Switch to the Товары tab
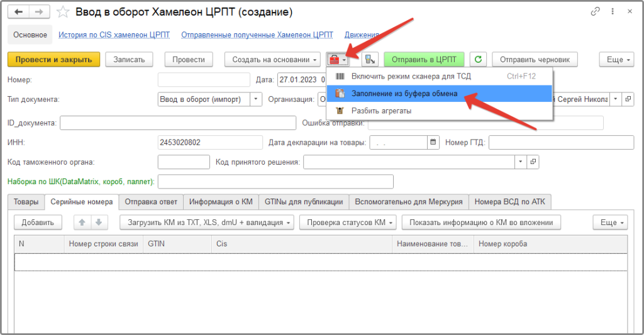This screenshot has height=335, width=644. tap(26, 202)
